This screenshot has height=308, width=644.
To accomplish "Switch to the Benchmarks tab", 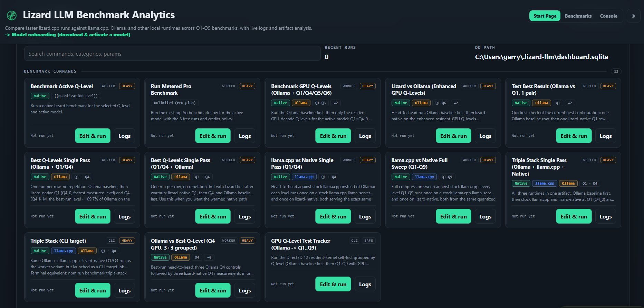I will tap(578, 16).
